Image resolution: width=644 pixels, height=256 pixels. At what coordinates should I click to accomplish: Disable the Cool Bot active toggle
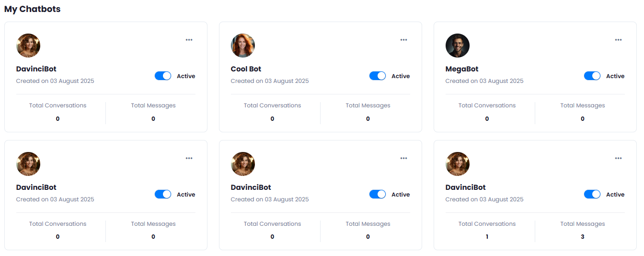tap(378, 76)
